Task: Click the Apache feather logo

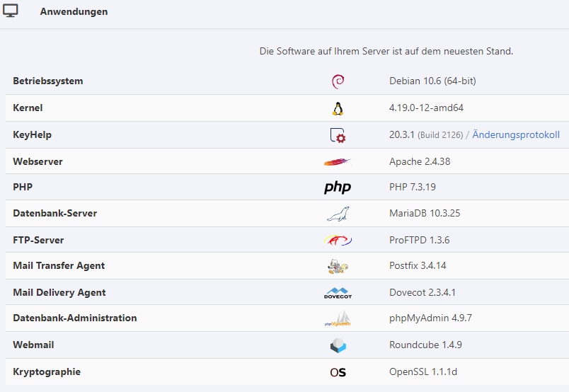Action: 338,162
